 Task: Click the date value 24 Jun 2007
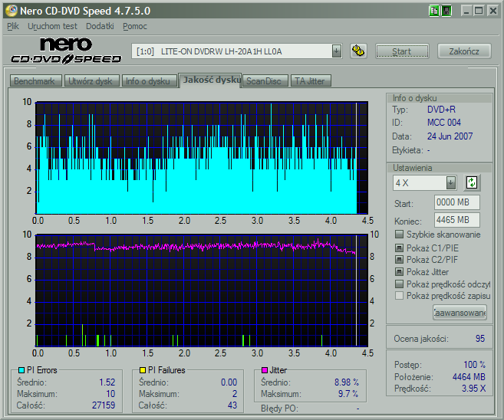tap(450, 136)
